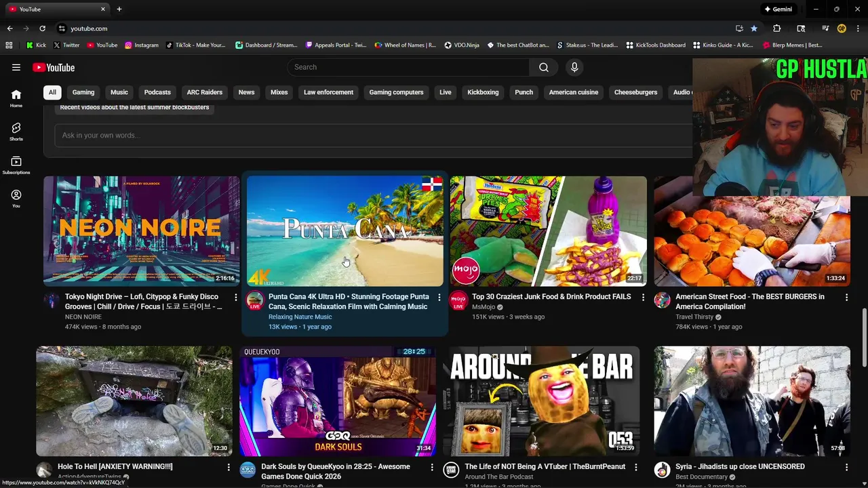This screenshot has height=488, width=868.
Task: Click the browser address bar URL
Action: click(89, 28)
